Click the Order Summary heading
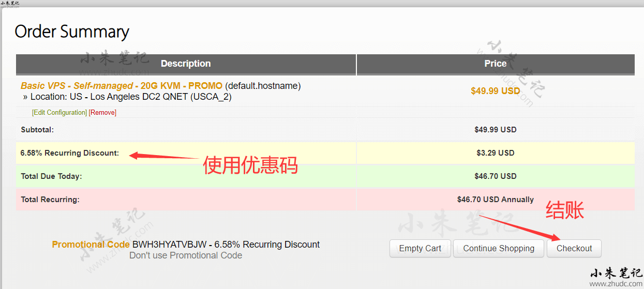This screenshot has width=644, height=289. tap(72, 32)
